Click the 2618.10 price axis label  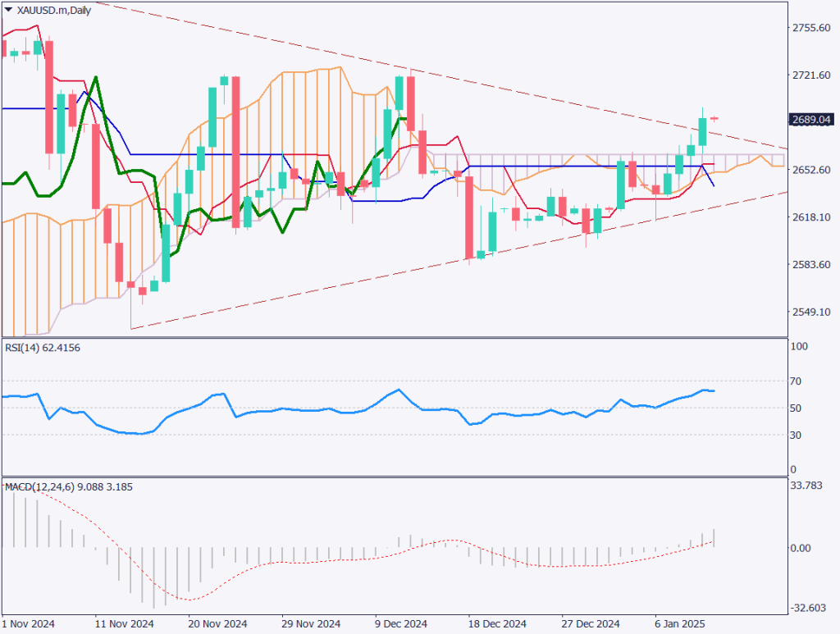812,217
